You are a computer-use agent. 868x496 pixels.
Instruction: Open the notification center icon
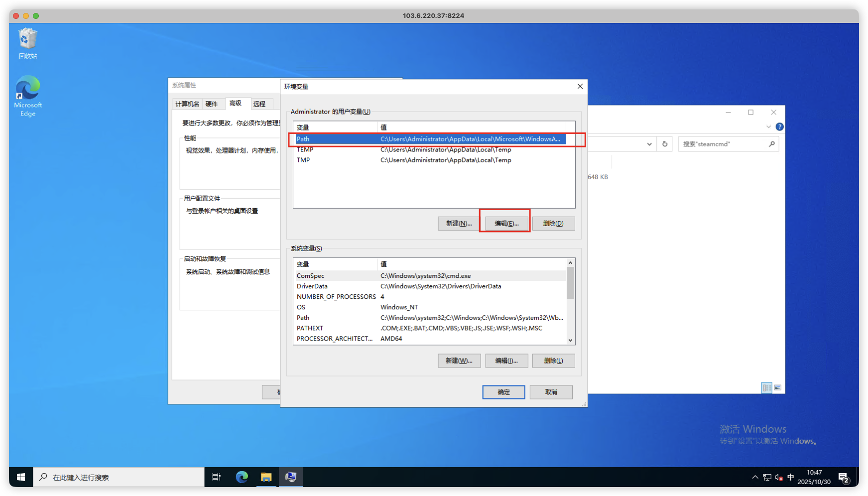tap(844, 478)
